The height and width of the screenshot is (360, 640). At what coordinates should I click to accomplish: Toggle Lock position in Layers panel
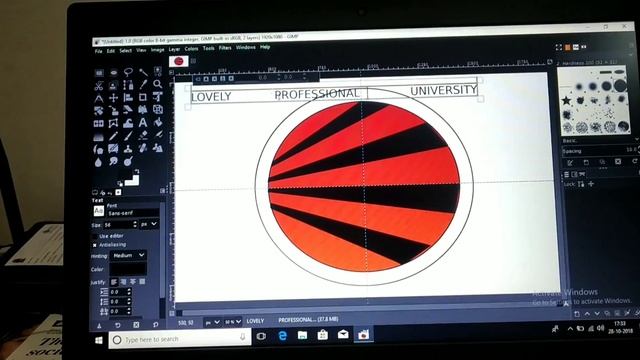(591, 184)
